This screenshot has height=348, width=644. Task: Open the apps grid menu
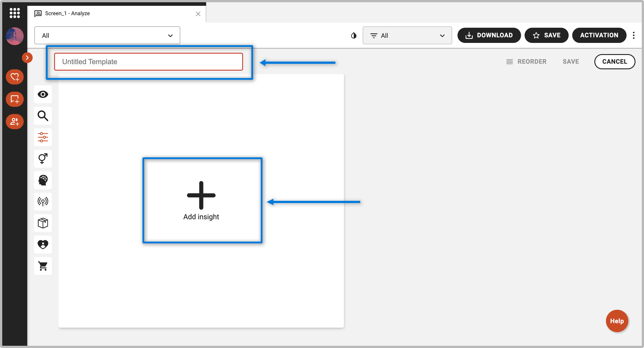click(x=15, y=13)
